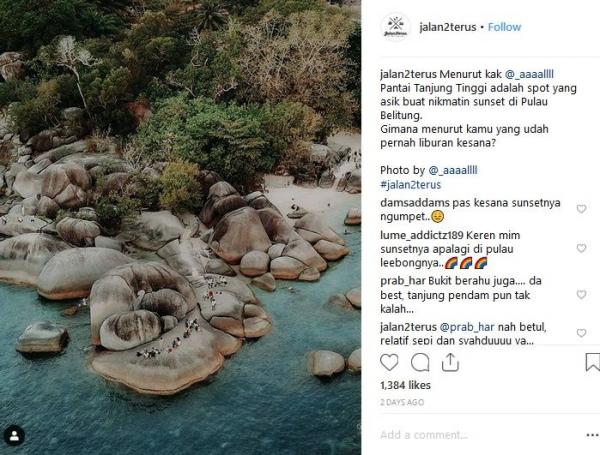
Task: Like lume_addictz189's comment
Action: coord(581,248)
